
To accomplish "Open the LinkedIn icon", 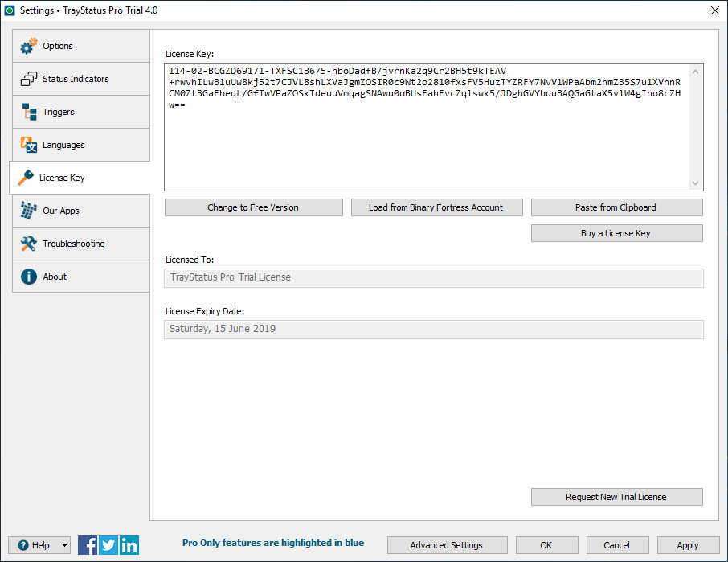I will point(129,544).
